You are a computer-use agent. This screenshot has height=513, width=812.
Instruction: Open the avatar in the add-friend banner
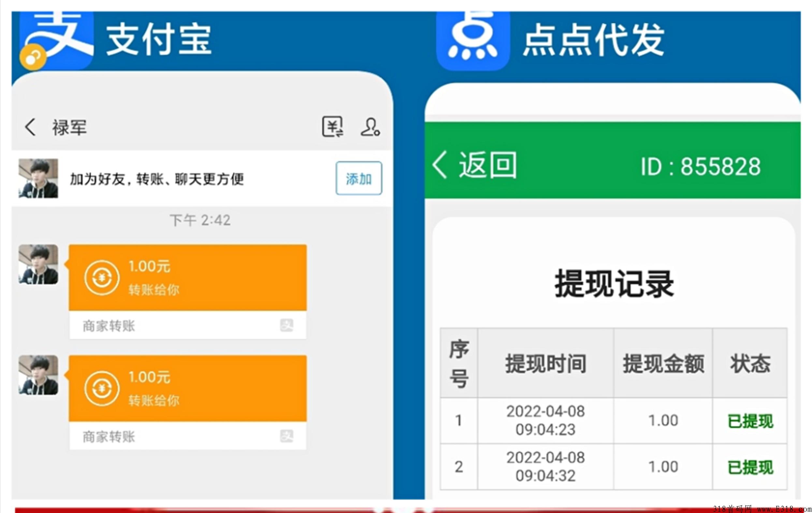coord(38,178)
